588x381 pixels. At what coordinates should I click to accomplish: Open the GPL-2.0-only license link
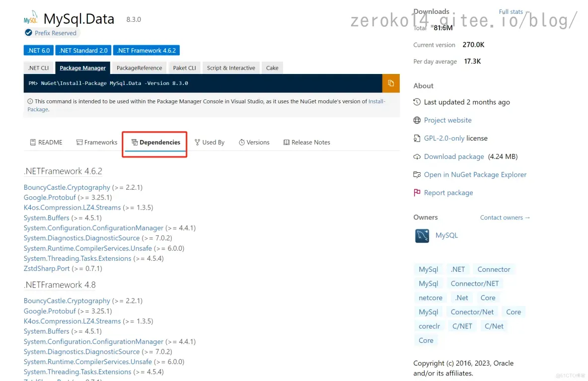click(x=444, y=139)
